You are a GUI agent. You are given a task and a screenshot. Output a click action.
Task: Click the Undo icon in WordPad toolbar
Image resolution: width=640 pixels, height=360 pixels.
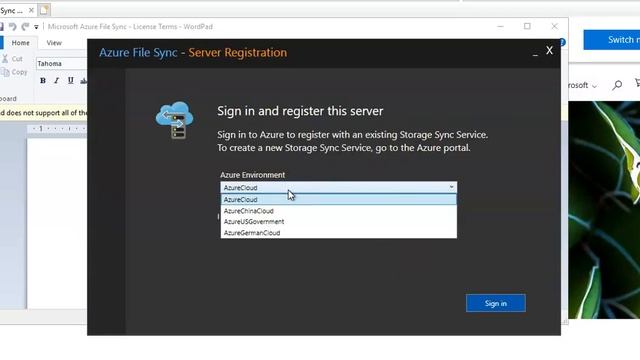13,27
